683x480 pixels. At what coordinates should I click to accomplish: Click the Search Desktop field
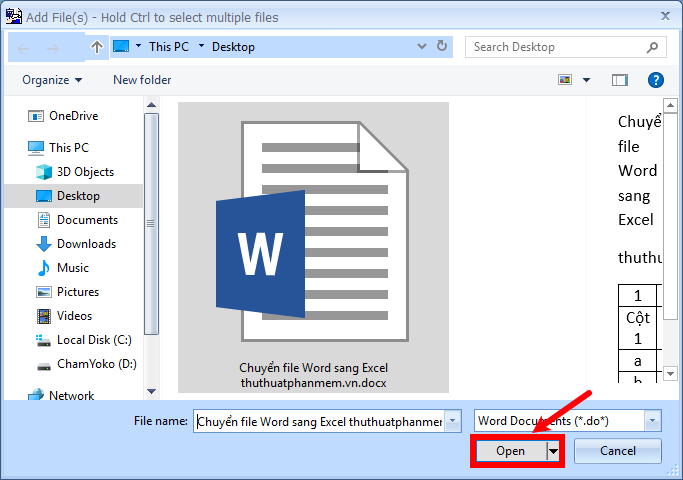pyautogui.click(x=556, y=47)
